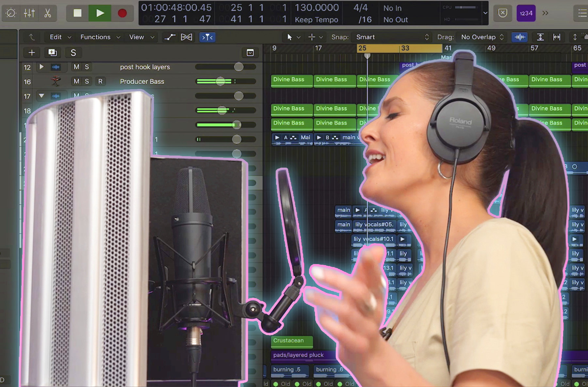Mute the Producer Bass track
Screen dimensions: 588x387
click(x=76, y=81)
